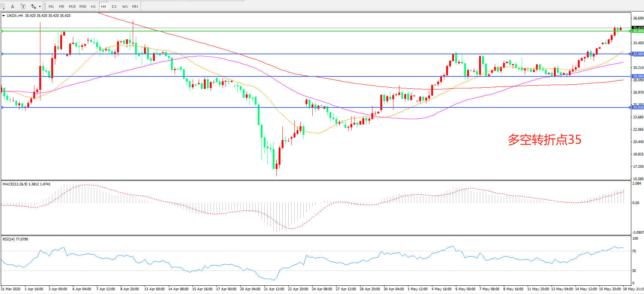The width and height of the screenshot is (644, 294).
Task: Select the M30 timeframe button
Action: (x=83, y=6)
